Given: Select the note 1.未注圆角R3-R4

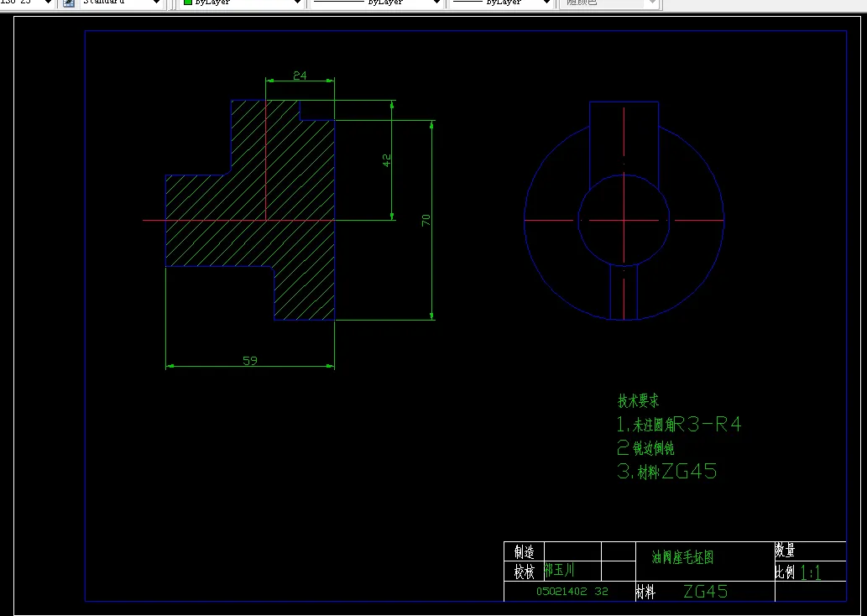Looking at the screenshot, I should point(678,424).
